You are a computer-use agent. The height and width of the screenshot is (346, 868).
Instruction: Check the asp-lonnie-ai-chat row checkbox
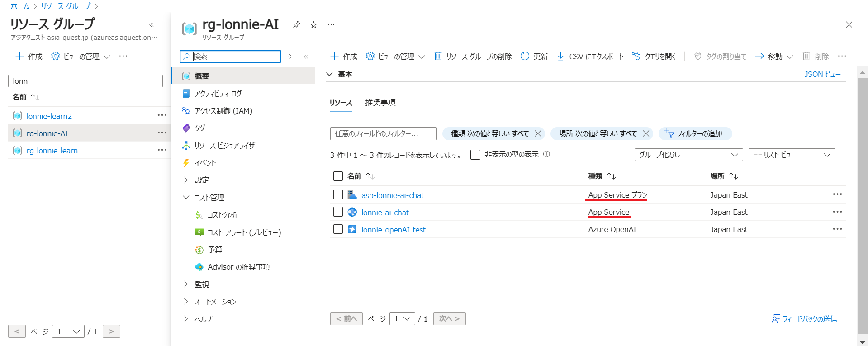[x=338, y=194]
